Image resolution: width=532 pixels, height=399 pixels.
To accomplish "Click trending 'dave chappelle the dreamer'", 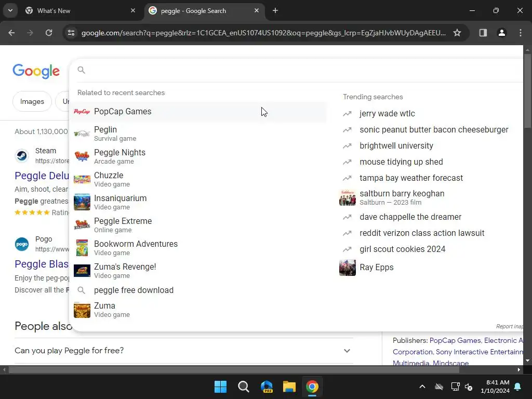I will coord(410,217).
